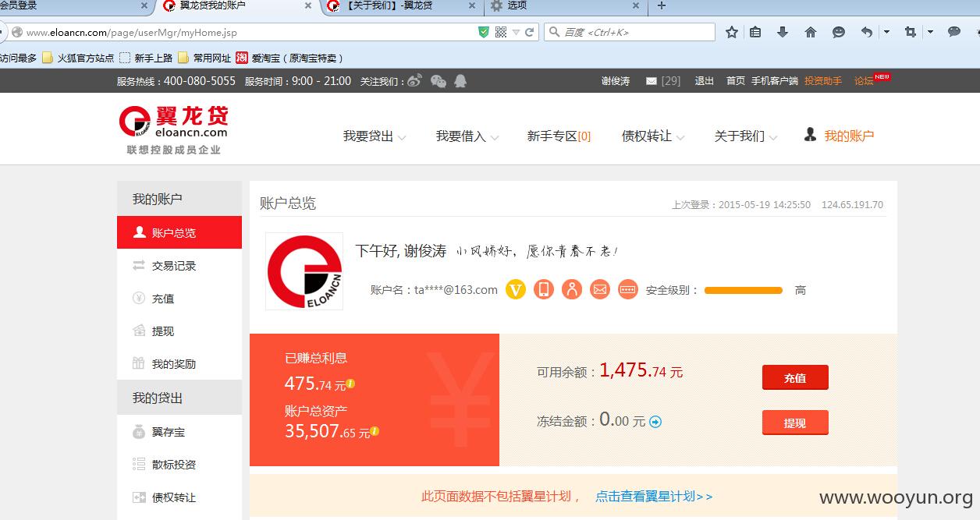Image resolution: width=980 pixels, height=520 pixels.
Task: Select 账户总览 in sidebar
Action: 179,232
